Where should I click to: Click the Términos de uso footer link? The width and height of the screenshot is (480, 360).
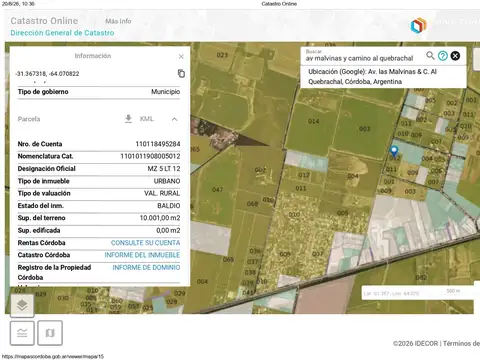pos(461,343)
